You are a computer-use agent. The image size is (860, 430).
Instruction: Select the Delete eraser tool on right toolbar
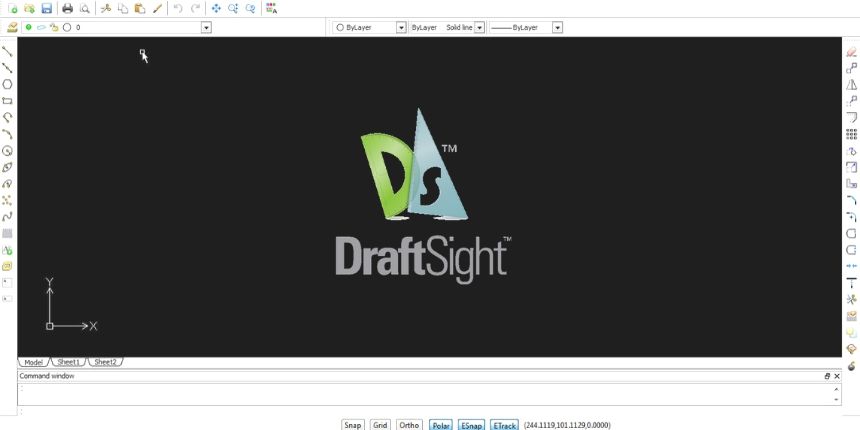click(851, 52)
